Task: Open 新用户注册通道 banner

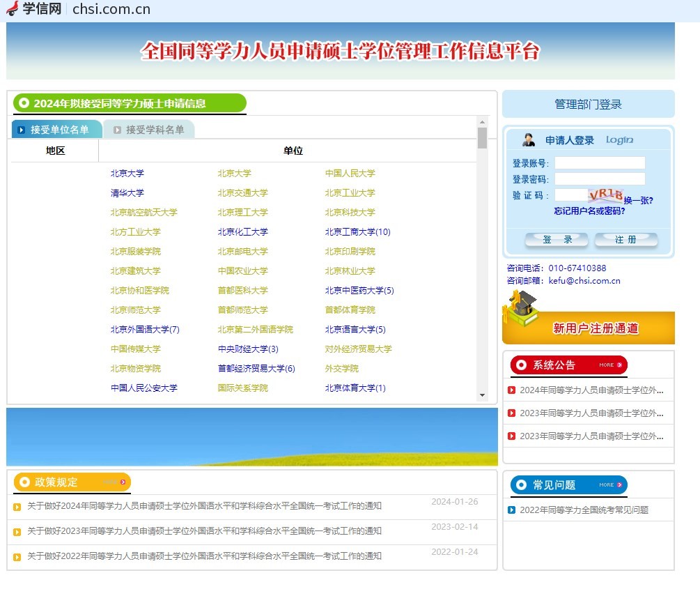Action: tap(589, 328)
